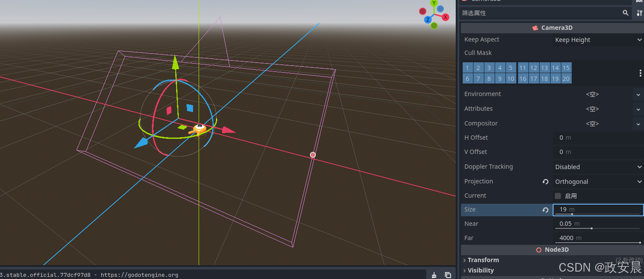Click the V Offset value field

click(598, 152)
